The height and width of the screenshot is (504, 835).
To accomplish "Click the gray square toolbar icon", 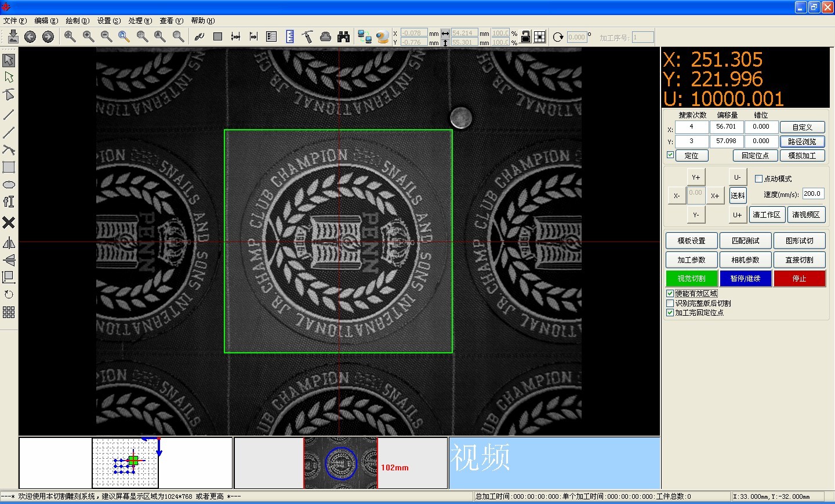I will click(x=217, y=36).
